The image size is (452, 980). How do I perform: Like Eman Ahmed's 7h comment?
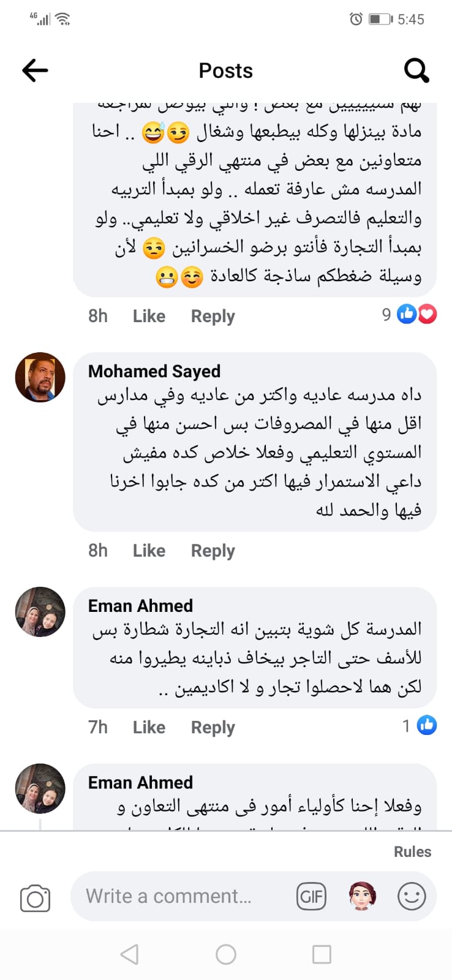(149, 727)
